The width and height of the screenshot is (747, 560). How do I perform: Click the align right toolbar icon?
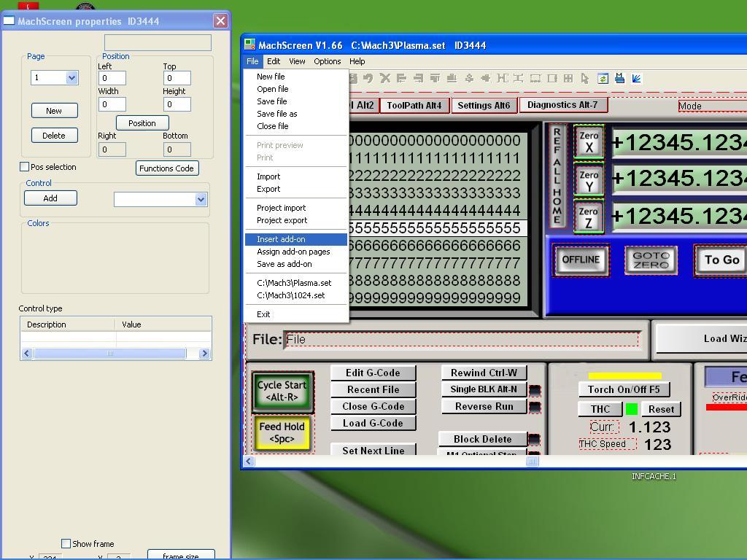click(418, 78)
